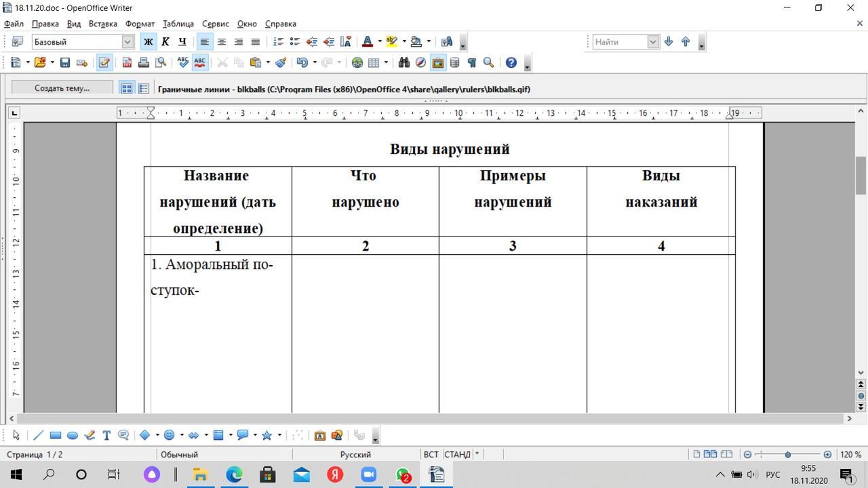
Task: Adjust the zoom slider in status bar
Action: (787, 454)
